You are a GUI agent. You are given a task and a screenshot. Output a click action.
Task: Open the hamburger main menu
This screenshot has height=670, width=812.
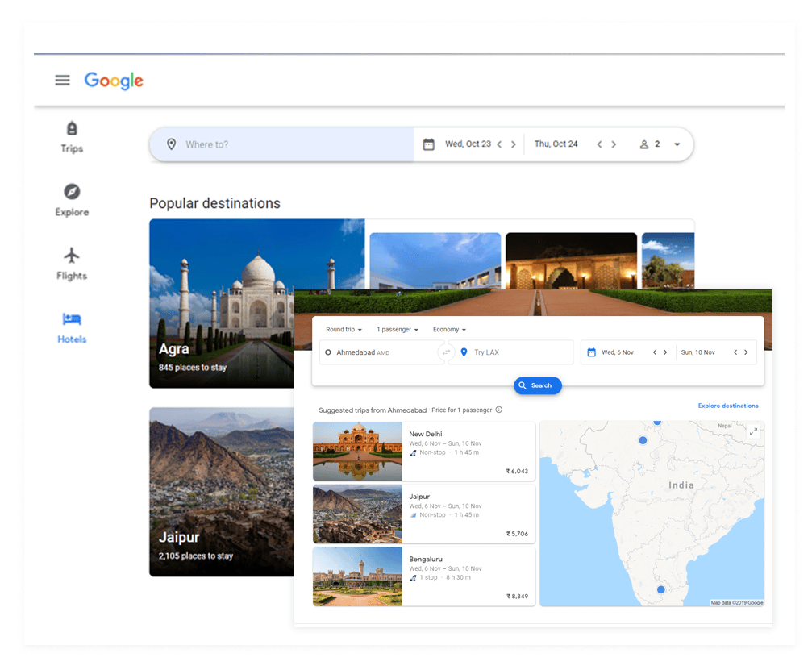[x=63, y=81]
